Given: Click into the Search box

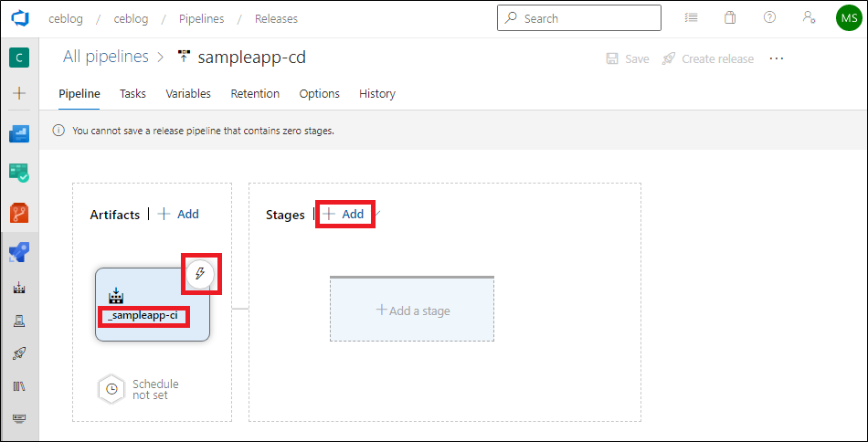Looking at the screenshot, I should click(x=579, y=18).
